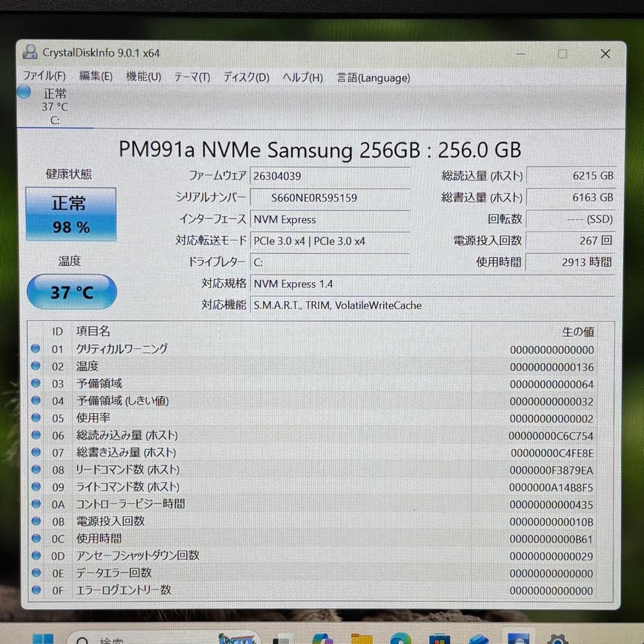
Task: Click the serial number field showing S660NE0R595159
Action: 314,197
